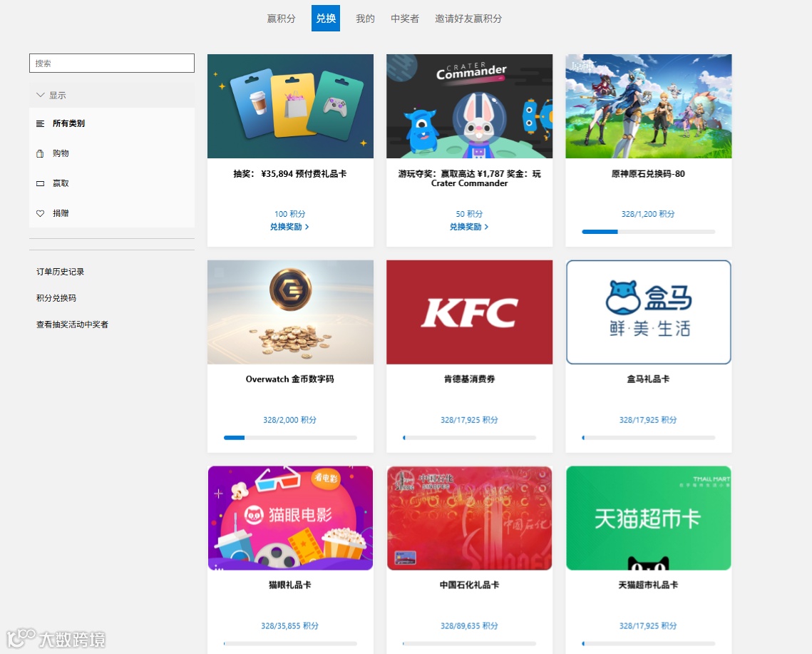Open the prepaid gift card sweepstakes image

(291, 106)
